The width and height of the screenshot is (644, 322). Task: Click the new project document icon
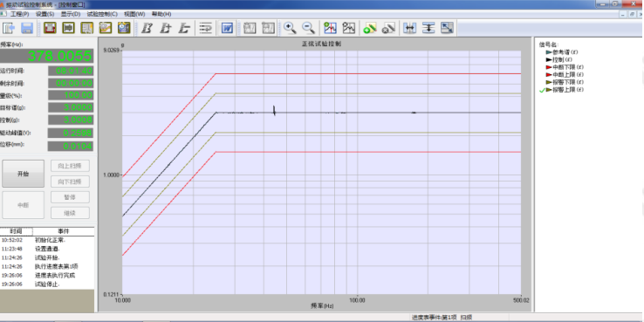point(9,28)
